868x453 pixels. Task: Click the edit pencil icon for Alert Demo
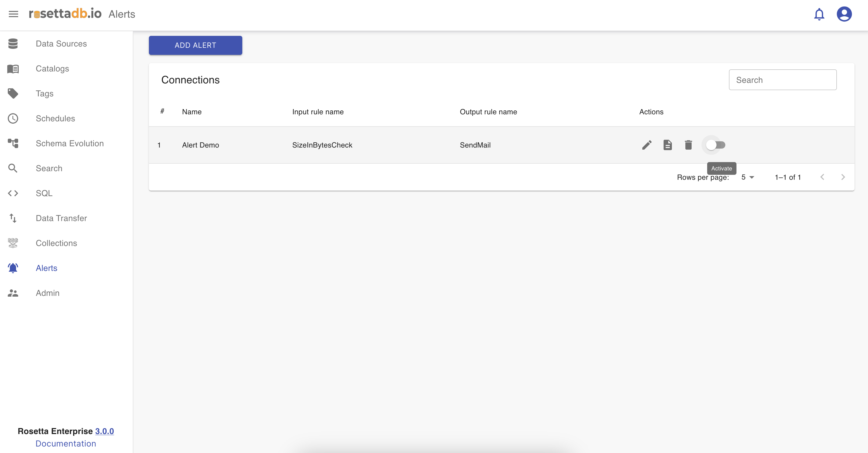(x=647, y=145)
